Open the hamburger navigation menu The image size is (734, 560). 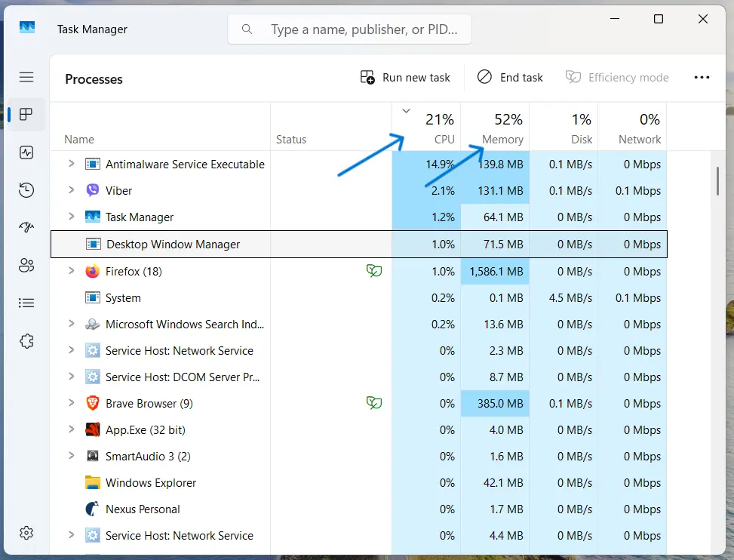26,77
